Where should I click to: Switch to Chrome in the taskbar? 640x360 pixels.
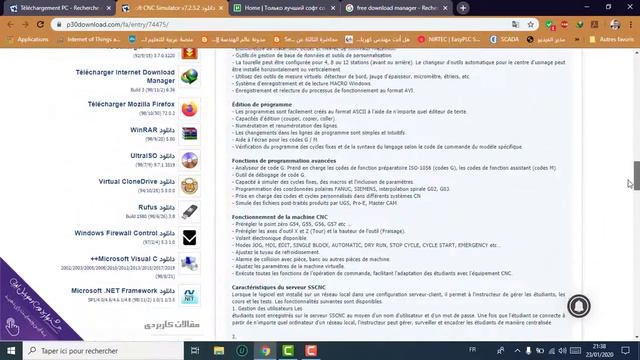265,351
